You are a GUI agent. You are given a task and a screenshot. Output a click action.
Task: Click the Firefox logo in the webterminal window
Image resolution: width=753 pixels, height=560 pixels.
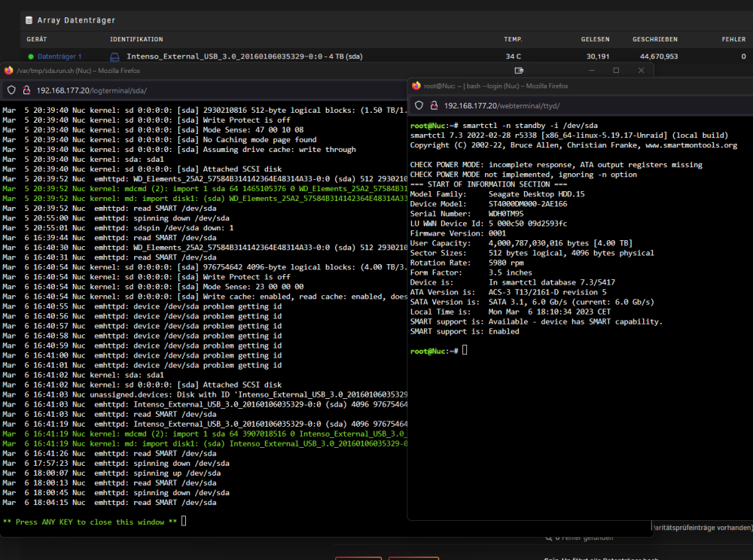pos(416,86)
